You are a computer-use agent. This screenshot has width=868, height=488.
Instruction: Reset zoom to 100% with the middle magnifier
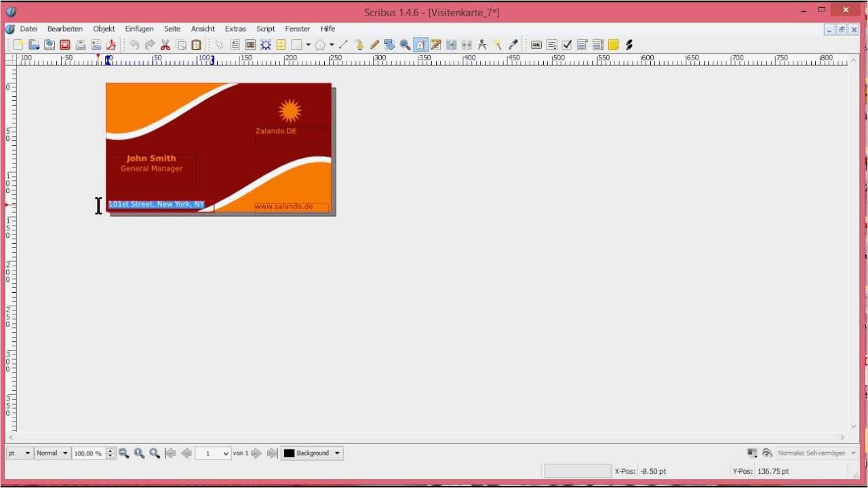140,453
